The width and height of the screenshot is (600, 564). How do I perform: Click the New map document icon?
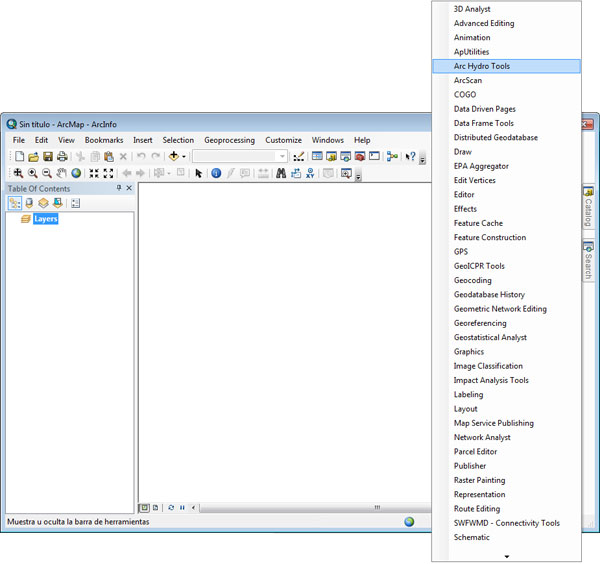coord(19,156)
